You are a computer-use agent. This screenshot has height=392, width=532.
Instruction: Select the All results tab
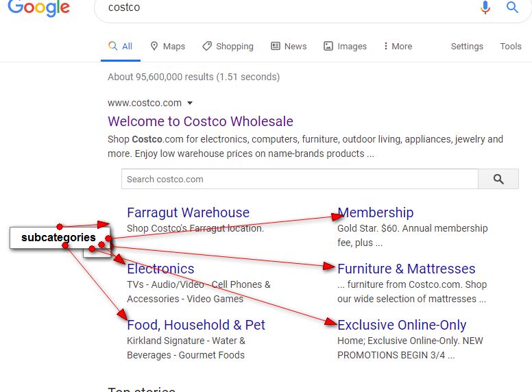pyautogui.click(x=121, y=47)
